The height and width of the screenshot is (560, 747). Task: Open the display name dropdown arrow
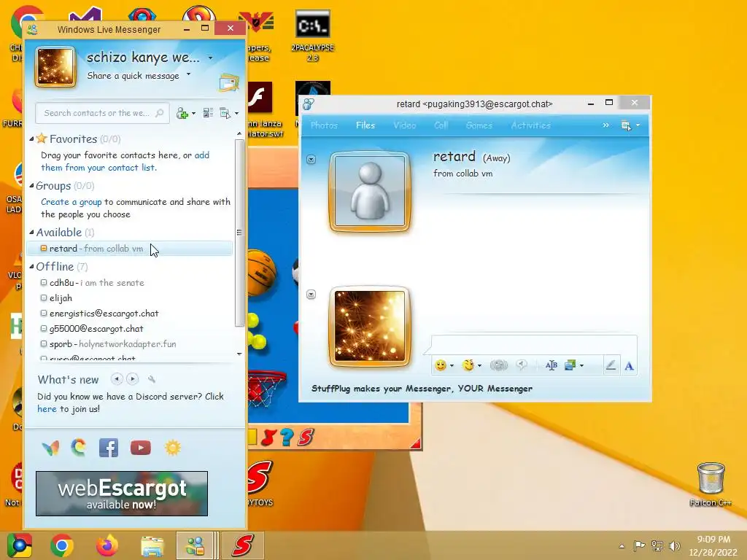(211, 58)
